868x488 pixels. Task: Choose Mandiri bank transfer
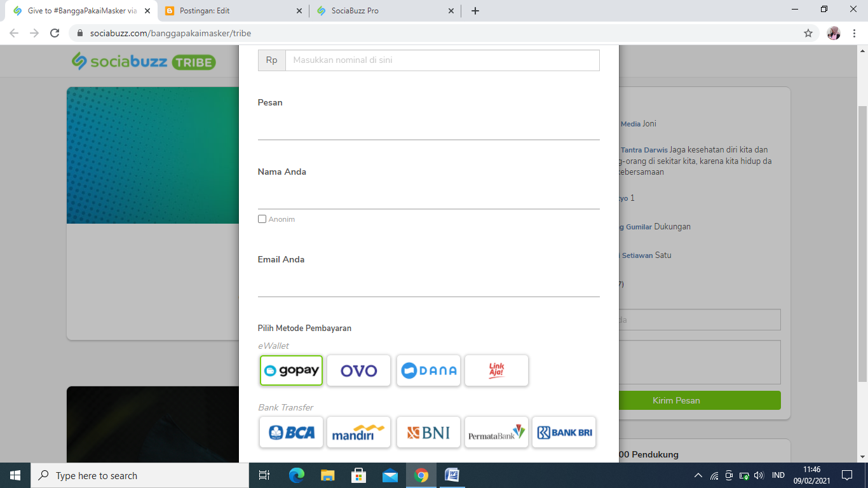[358, 432]
